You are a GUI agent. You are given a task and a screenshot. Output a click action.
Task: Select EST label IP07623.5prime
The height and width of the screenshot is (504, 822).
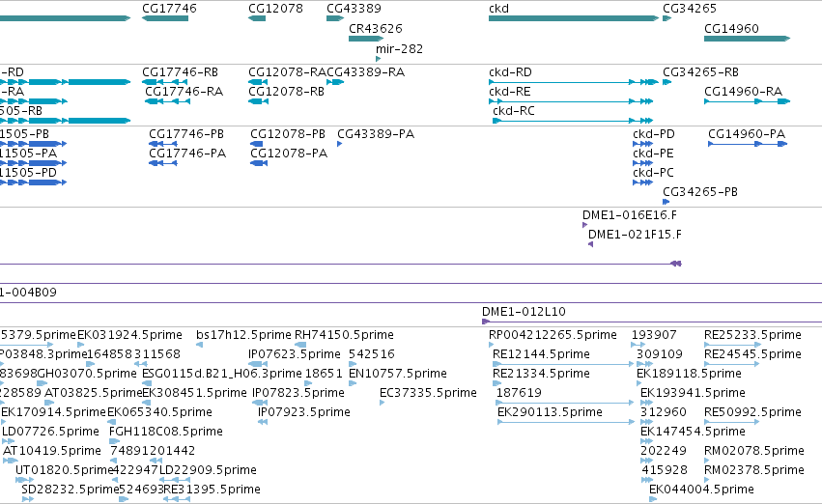[294, 353]
